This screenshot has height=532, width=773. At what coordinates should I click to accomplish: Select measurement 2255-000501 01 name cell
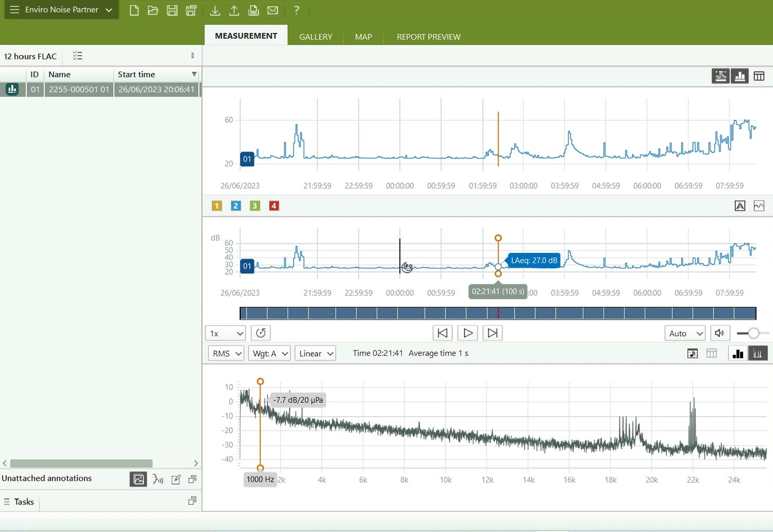coord(79,89)
